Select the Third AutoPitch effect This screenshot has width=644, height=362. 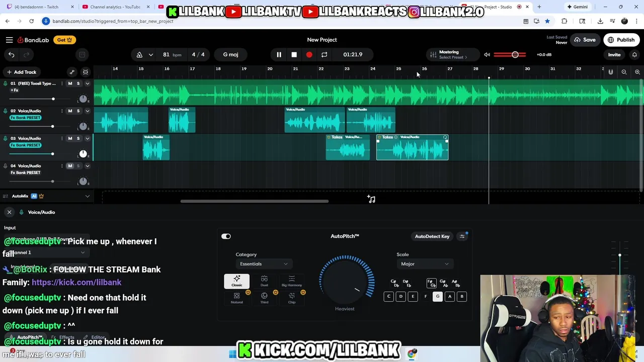[264, 298]
